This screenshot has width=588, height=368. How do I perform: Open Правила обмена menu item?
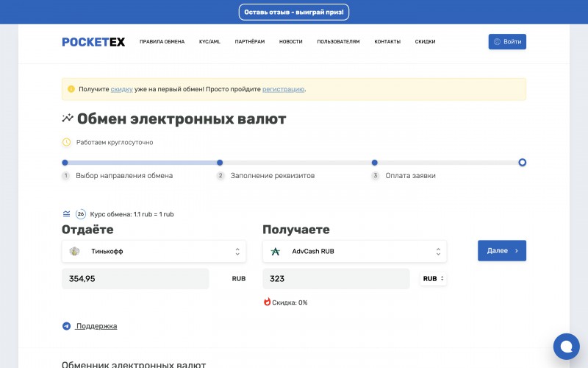[162, 42]
